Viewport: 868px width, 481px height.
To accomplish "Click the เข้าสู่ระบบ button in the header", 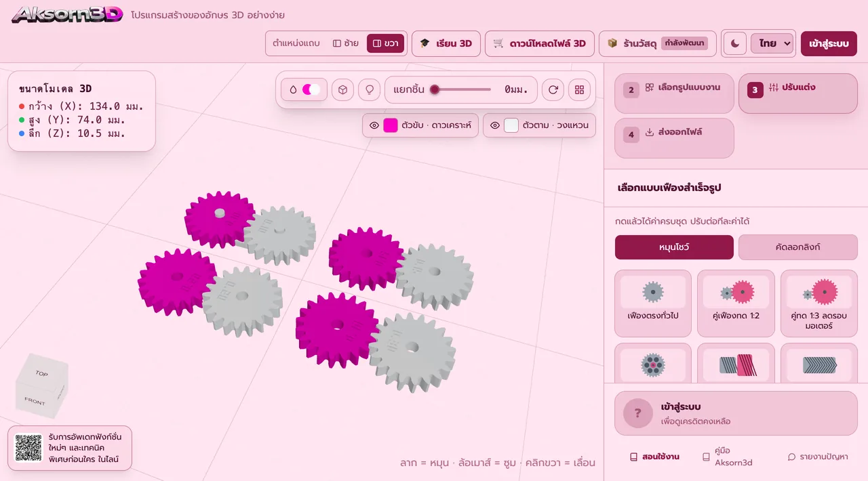I will tap(829, 43).
